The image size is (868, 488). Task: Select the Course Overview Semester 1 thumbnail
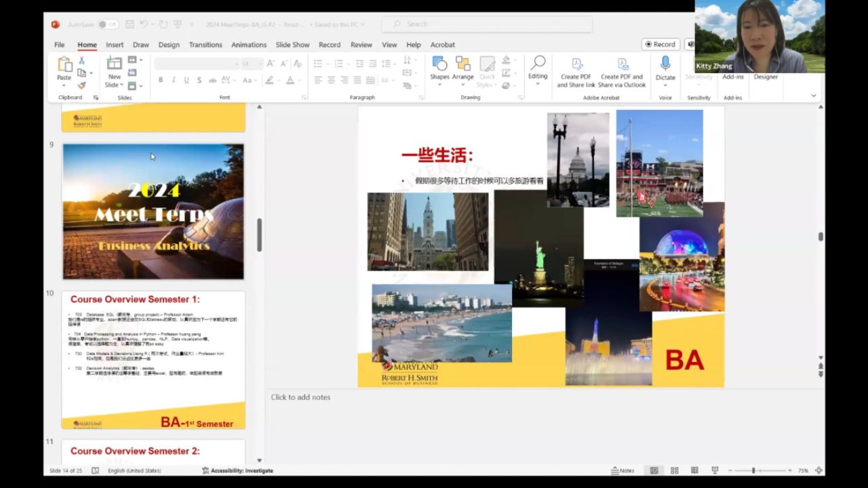coord(153,360)
